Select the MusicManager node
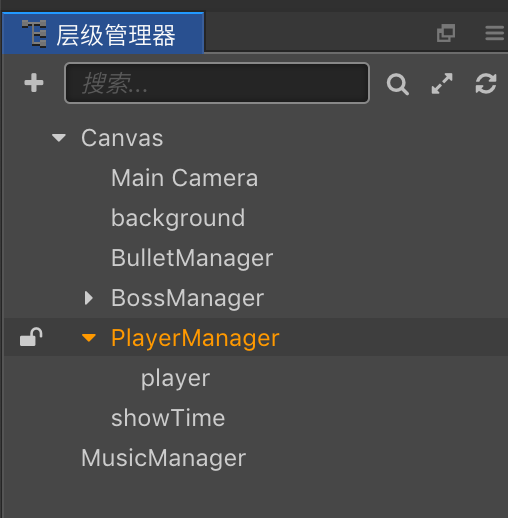The height and width of the screenshot is (518, 508). click(164, 458)
